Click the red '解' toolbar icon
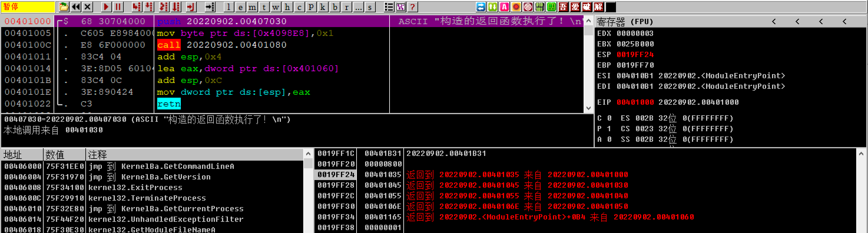 [x=599, y=7]
